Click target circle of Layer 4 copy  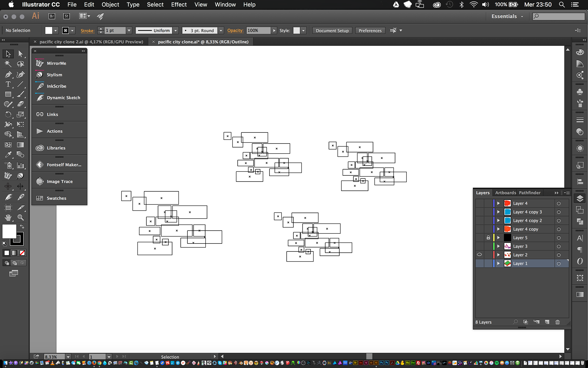tap(559, 229)
